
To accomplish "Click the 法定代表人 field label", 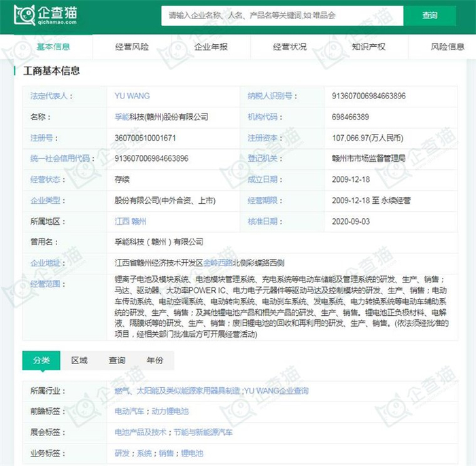I will point(49,96).
